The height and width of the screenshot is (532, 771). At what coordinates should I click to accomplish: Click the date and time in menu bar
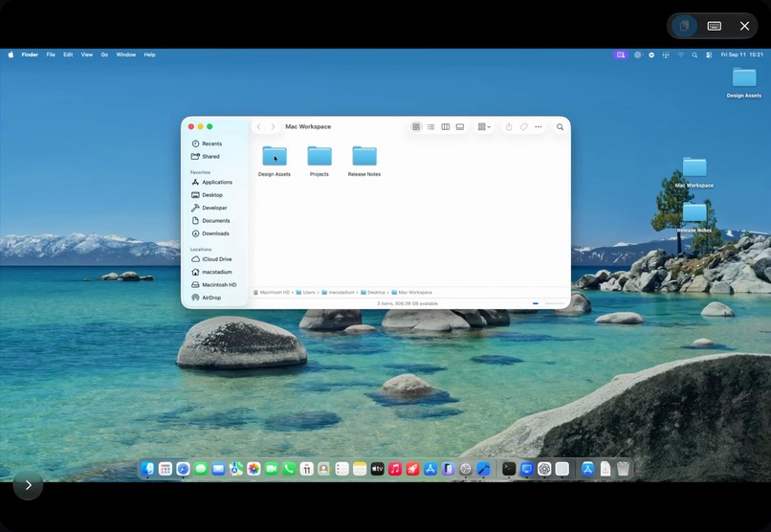pyautogui.click(x=742, y=55)
